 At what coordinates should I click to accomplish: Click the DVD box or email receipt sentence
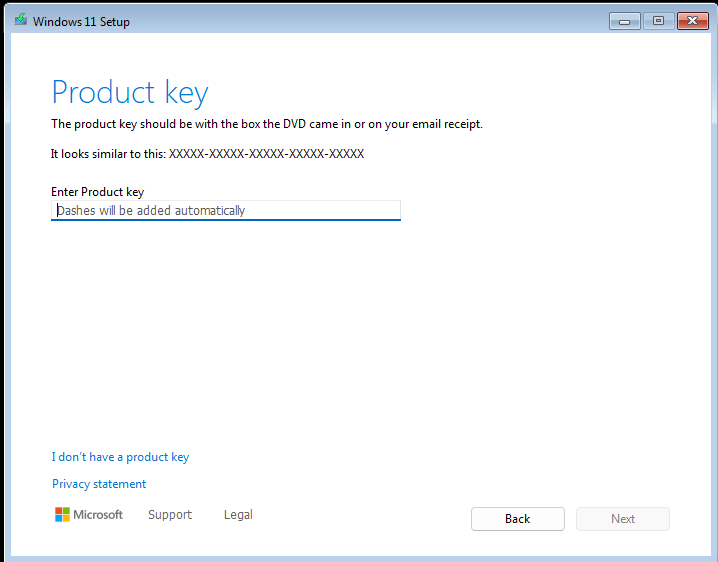[x=267, y=124]
